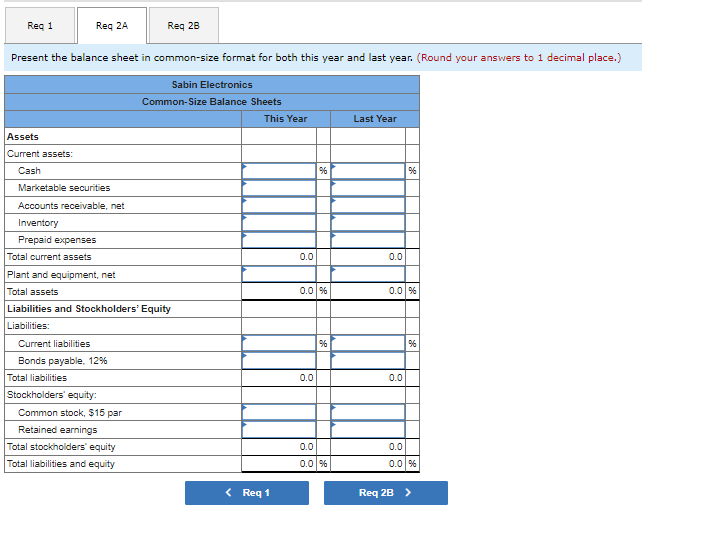Viewport: 715px width, 541px height.
Task: Click Last Year Prepaid expenses field
Action: [x=368, y=240]
